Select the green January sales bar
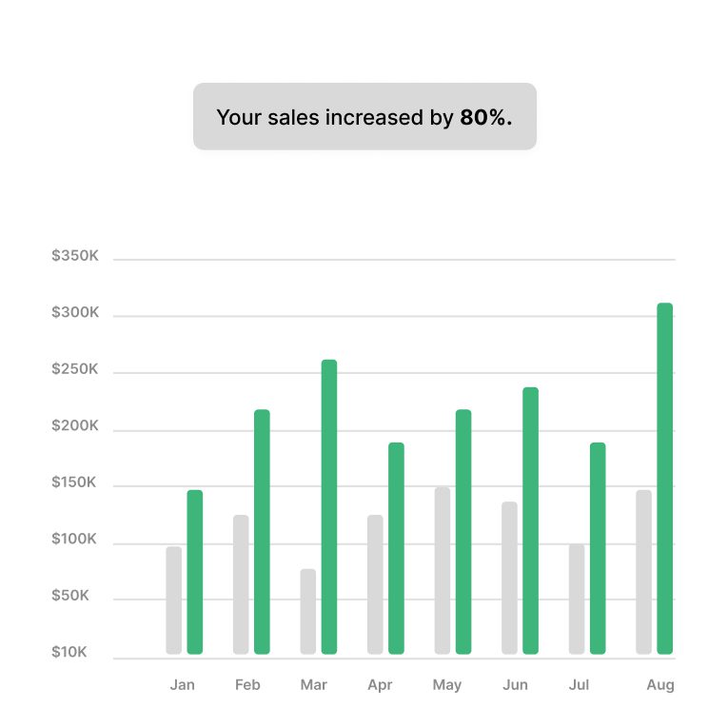Viewport: 728px width, 728px height. click(195, 572)
